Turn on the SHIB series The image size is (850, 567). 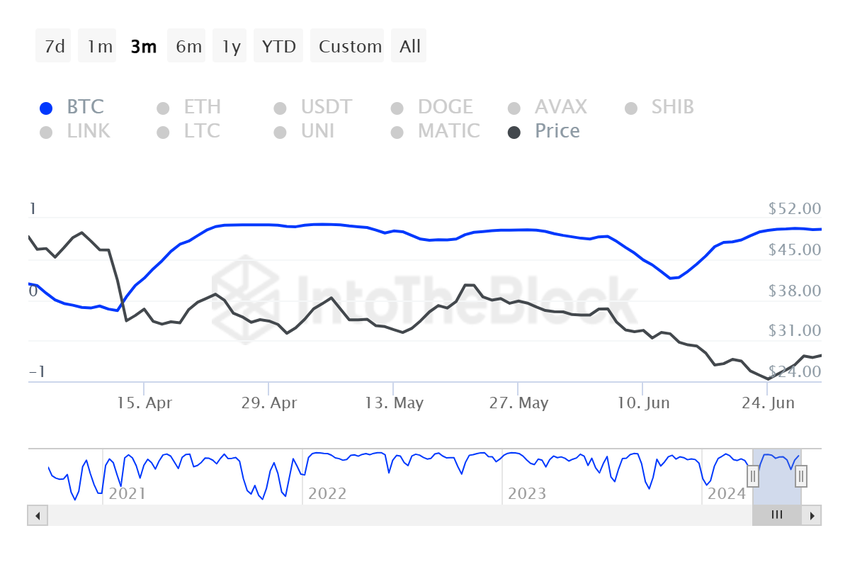(659, 107)
